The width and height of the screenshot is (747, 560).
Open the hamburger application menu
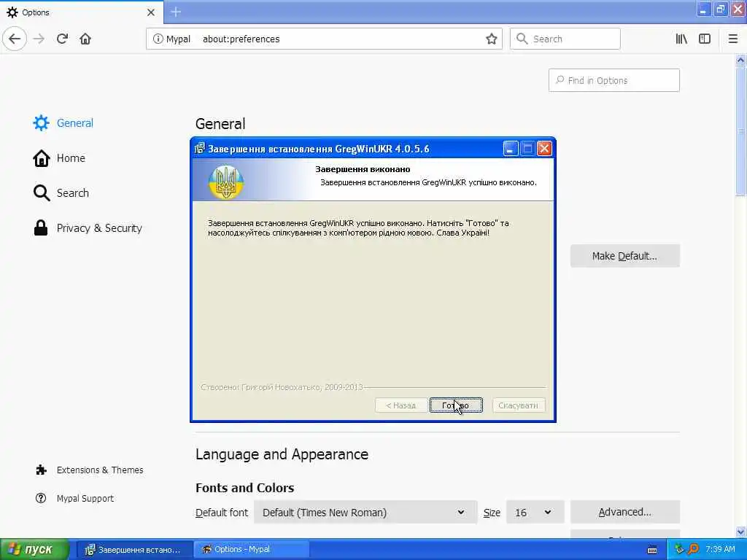(732, 39)
